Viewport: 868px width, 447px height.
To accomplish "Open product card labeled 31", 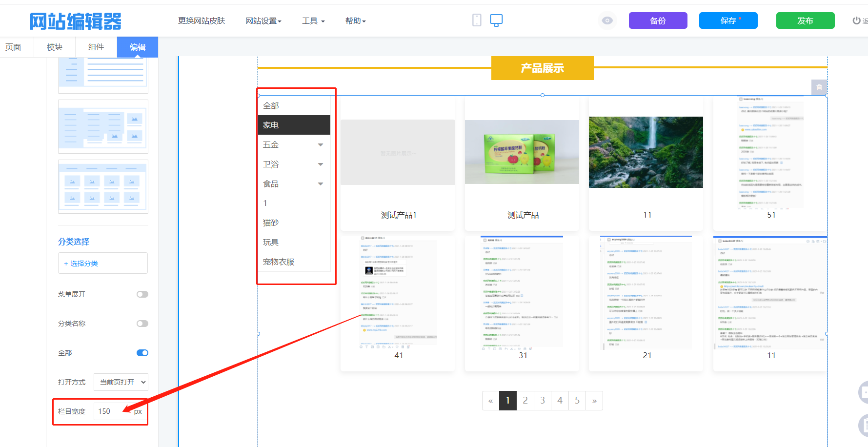I will tap(522, 304).
